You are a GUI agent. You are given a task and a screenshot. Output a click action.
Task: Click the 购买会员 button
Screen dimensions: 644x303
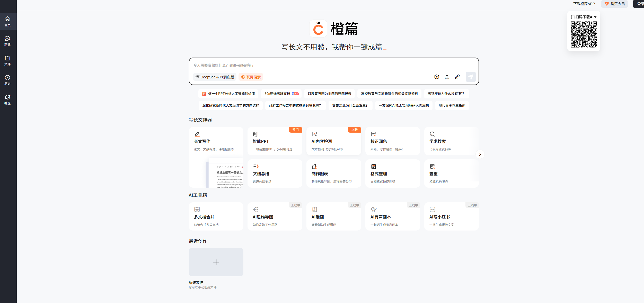pos(614,4)
